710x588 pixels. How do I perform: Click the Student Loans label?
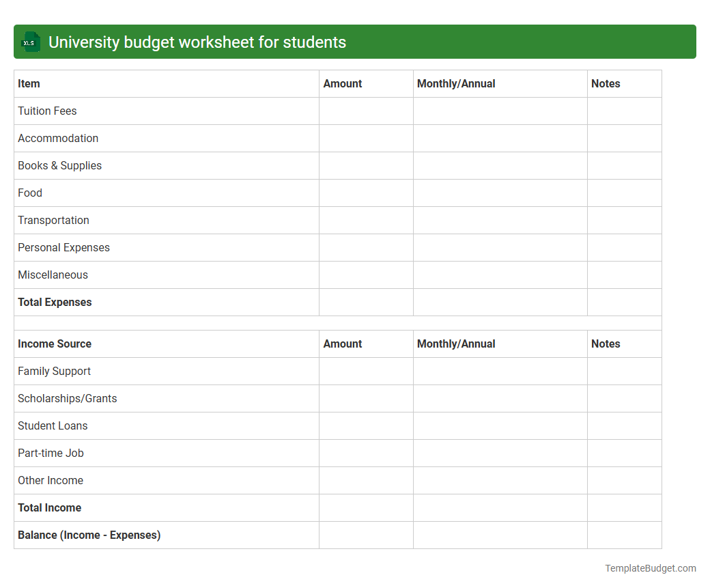click(x=53, y=425)
